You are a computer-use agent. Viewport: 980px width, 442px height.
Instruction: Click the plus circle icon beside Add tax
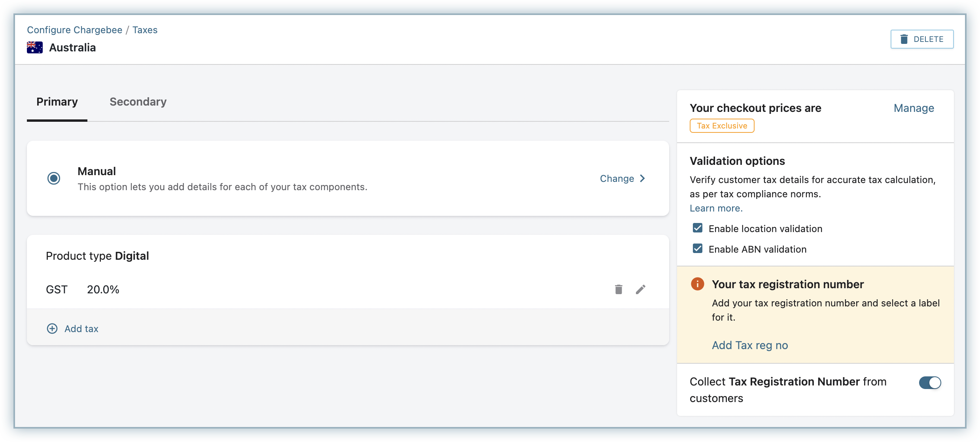(52, 329)
